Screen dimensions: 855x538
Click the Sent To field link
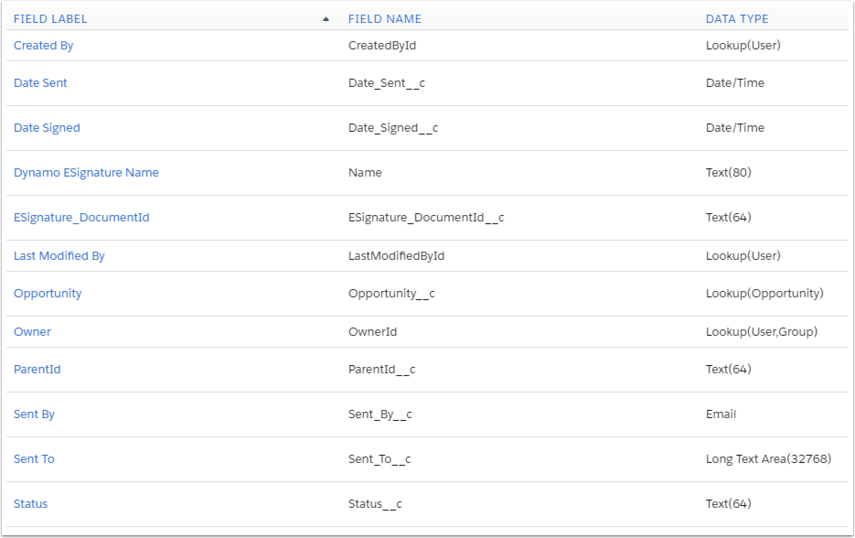click(x=34, y=460)
